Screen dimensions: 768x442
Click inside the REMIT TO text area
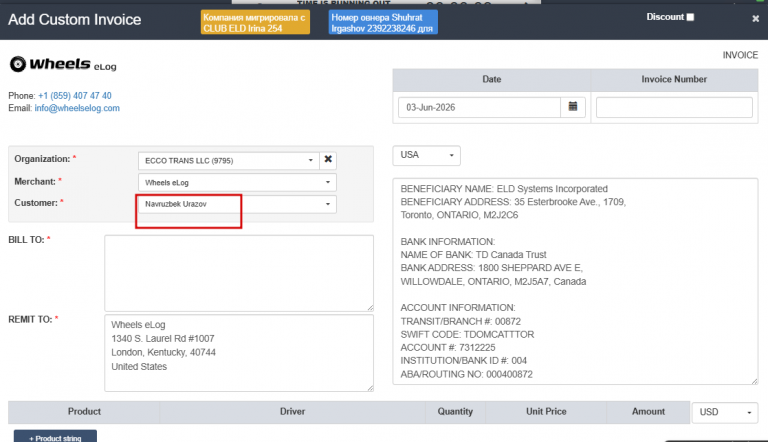tap(239, 353)
